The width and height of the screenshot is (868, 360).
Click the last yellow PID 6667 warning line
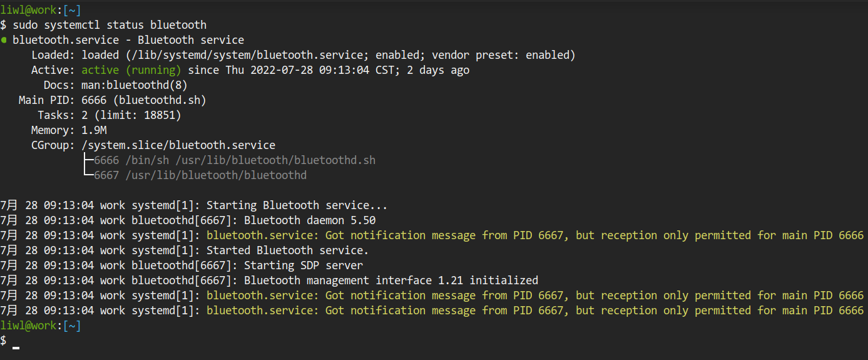click(534, 311)
